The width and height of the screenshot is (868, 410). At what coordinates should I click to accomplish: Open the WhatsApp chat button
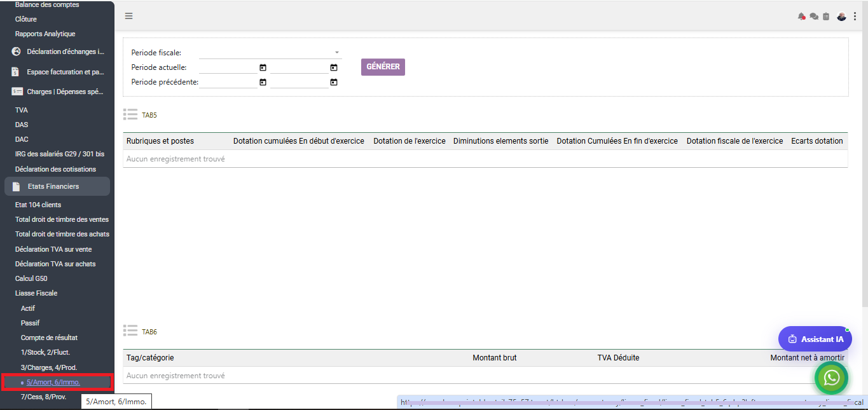click(x=832, y=378)
